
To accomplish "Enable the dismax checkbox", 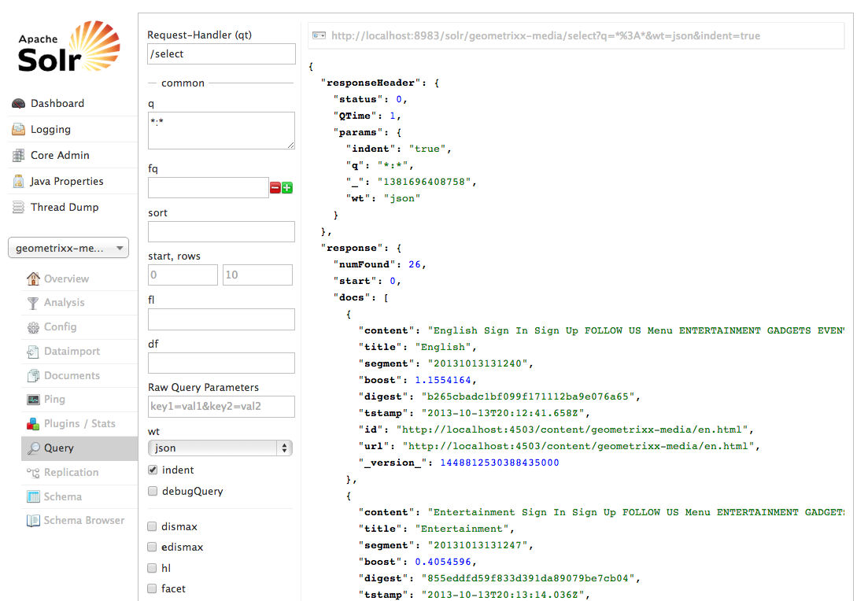I will click(x=152, y=526).
